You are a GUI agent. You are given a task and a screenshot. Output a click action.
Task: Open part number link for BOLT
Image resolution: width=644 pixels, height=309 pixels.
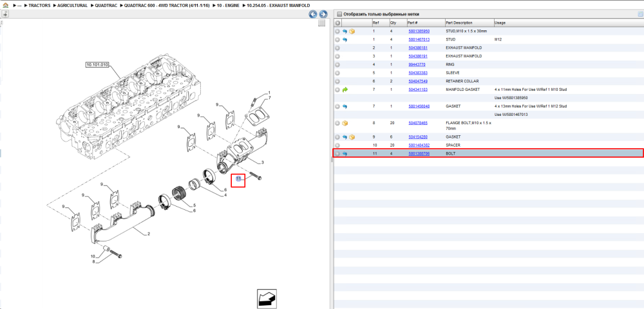click(x=419, y=153)
